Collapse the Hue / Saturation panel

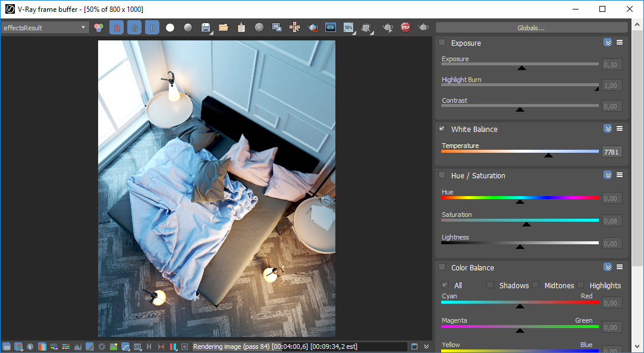click(608, 175)
